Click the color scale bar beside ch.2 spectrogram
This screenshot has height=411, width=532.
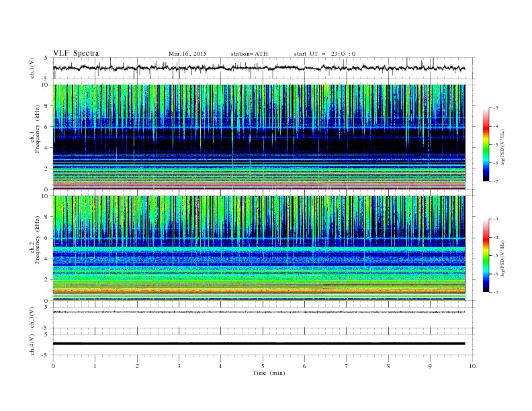coord(486,255)
